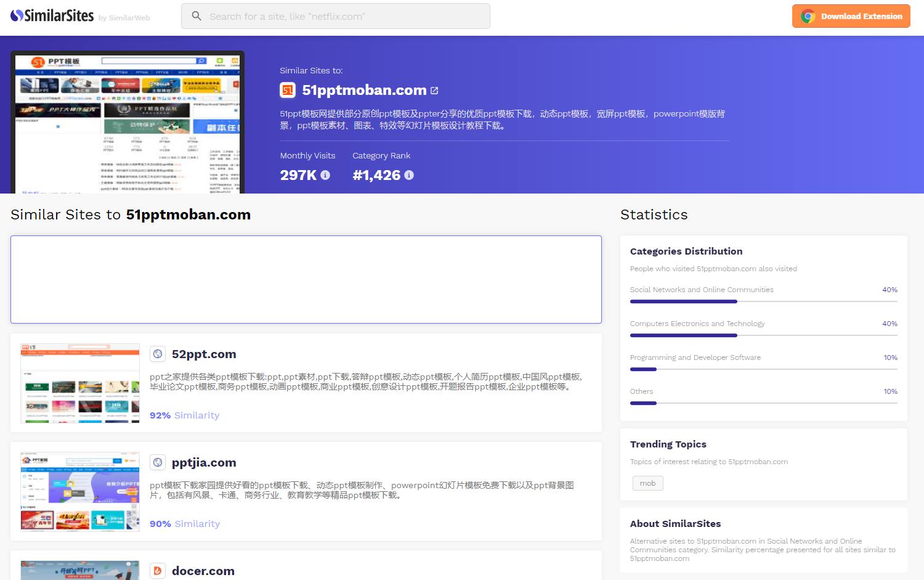Click the 51pptmoban.com favicon in the header
This screenshot has height=580, width=924.
coord(288,91)
